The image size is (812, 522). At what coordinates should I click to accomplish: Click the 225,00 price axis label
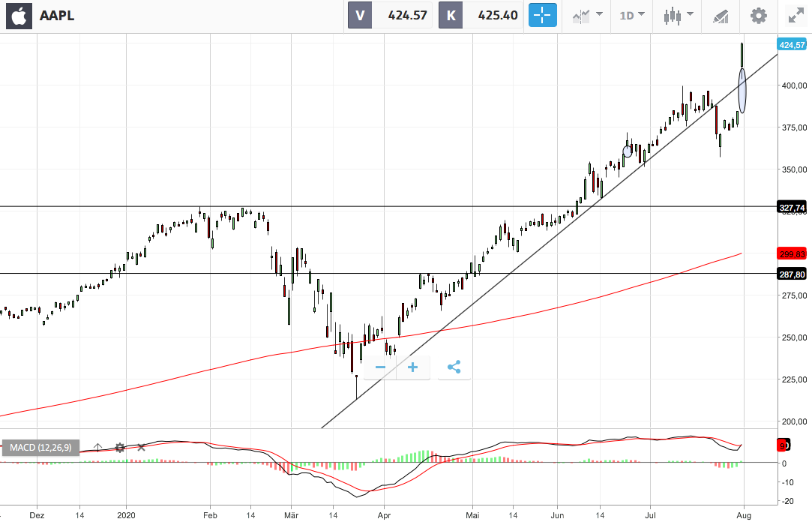pyautogui.click(x=795, y=379)
